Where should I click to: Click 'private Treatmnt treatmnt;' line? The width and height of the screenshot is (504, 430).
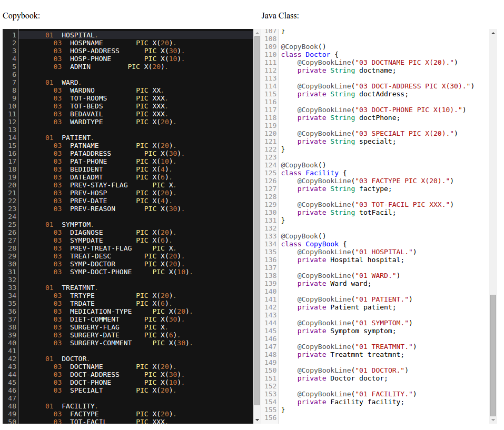(x=351, y=355)
